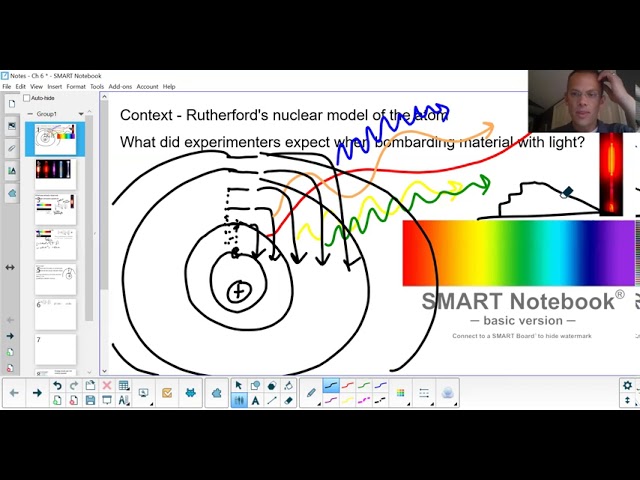
Task: Select the green pen style
Action: [x=364, y=385]
